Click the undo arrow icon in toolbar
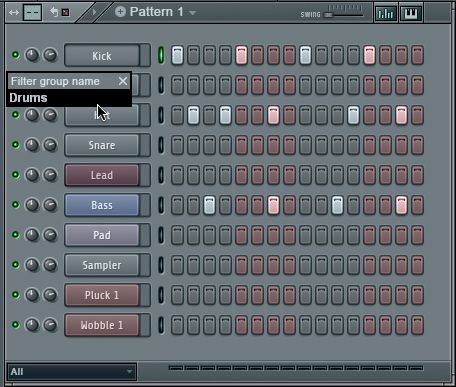Image resolution: width=456 pixels, height=387 pixels. click(54, 12)
